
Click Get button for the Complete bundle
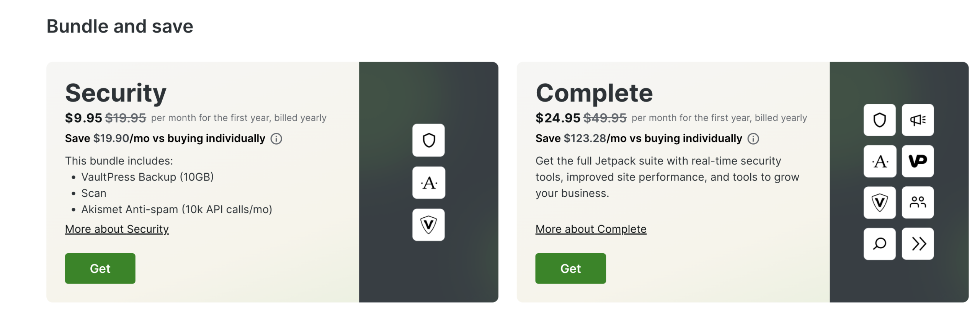tap(570, 268)
